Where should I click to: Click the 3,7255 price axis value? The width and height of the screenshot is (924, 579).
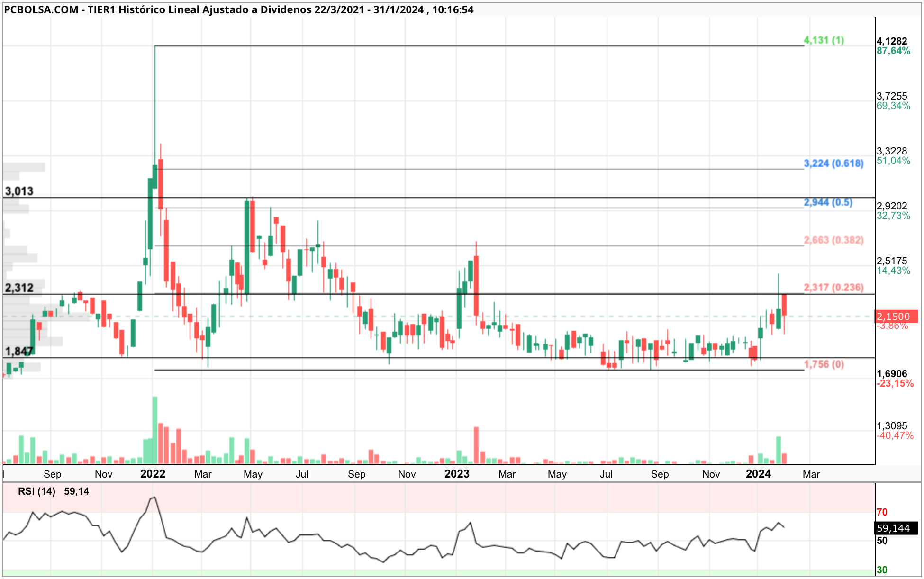pyautogui.click(x=892, y=96)
